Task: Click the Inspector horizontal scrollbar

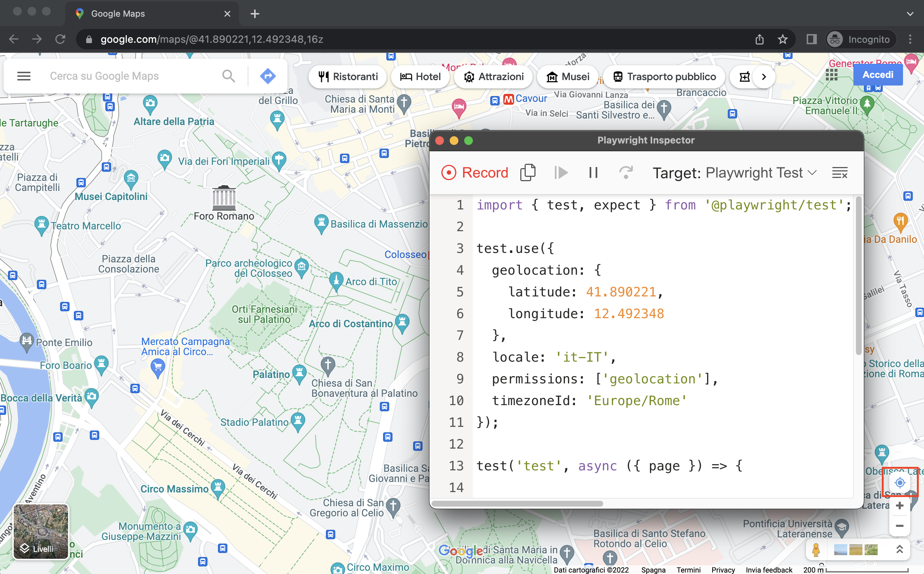Action: coord(517,503)
